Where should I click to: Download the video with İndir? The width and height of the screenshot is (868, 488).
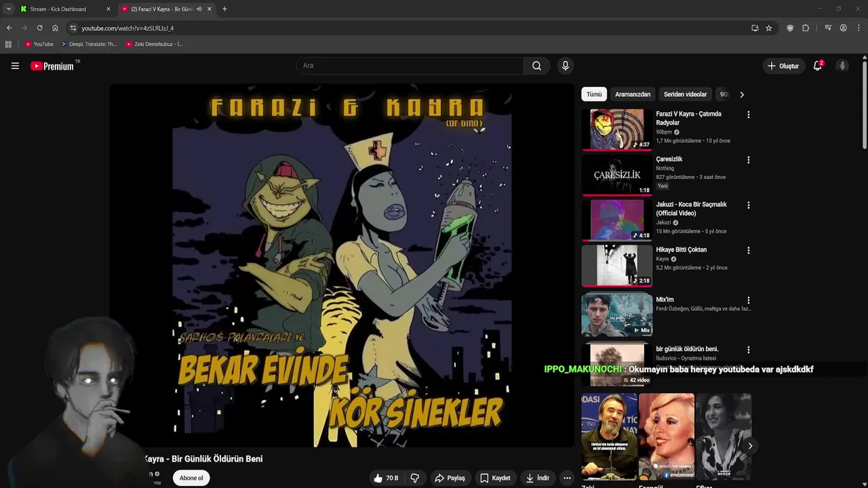point(538,478)
